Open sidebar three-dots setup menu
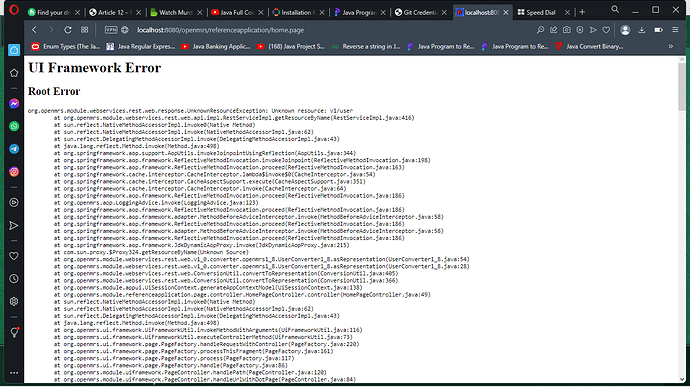The height and width of the screenshot is (387, 690). (x=14, y=373)
